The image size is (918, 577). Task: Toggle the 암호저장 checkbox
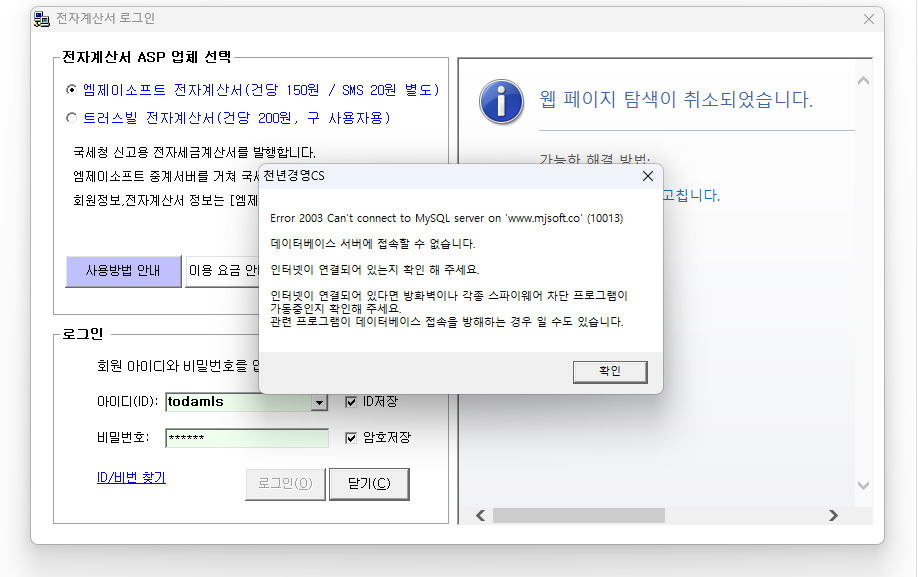351,438
